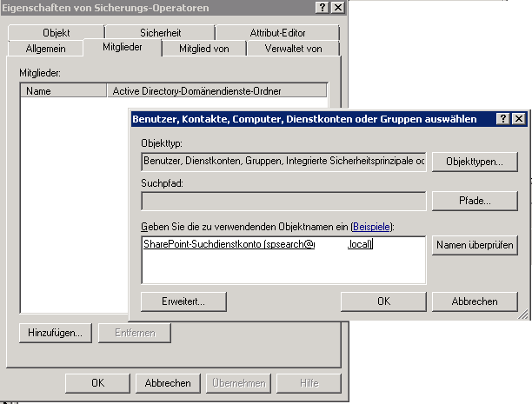Click the help question mark in Eigenschaften window
This screenshot has height=404, width=532.
323,8
